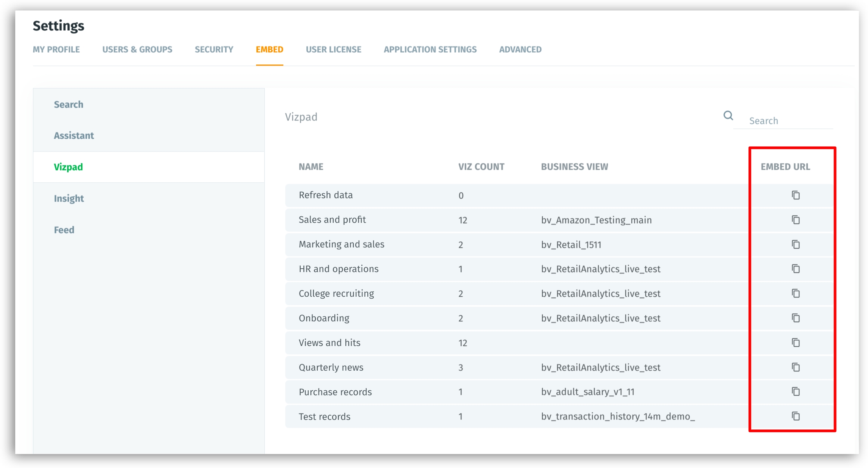Copy embed URL for Quarterly news
The image size is (868, 468).
795,367
